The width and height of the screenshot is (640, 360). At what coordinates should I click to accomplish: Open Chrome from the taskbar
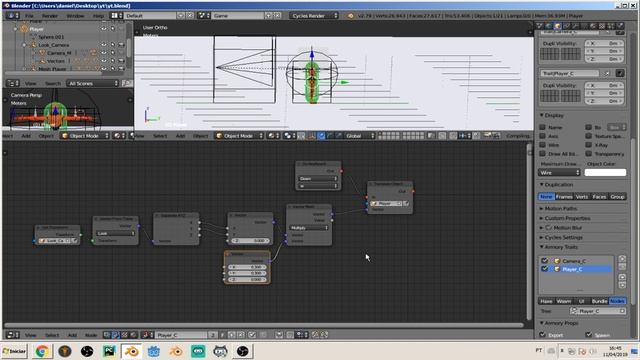click(x=42, y=351)
